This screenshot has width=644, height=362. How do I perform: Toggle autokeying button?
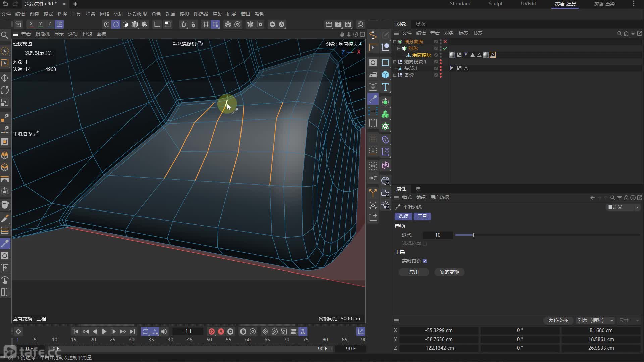[221, 332]
